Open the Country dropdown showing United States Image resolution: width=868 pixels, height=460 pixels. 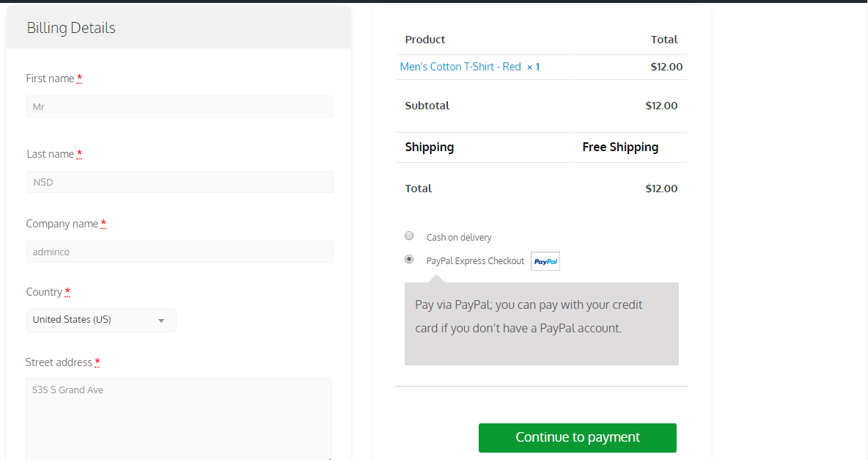(x=101, y=320)
